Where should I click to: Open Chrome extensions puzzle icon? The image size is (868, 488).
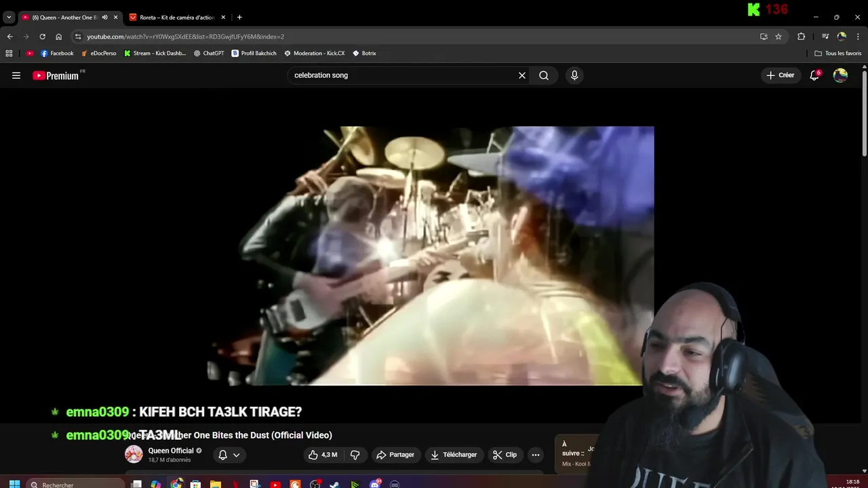pyautogui.click(x=801, y=37)
